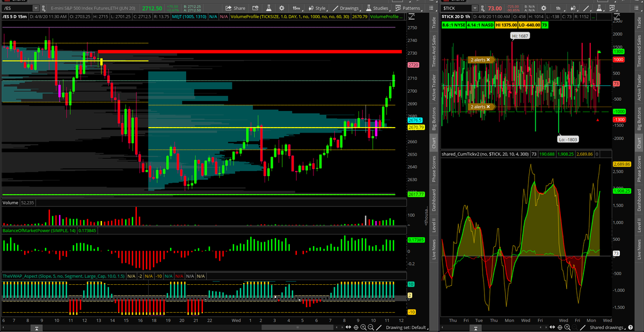Open the 1h timeframe selector on $TICK
This screenshot has height=332, width=644.
pos(559,8)
